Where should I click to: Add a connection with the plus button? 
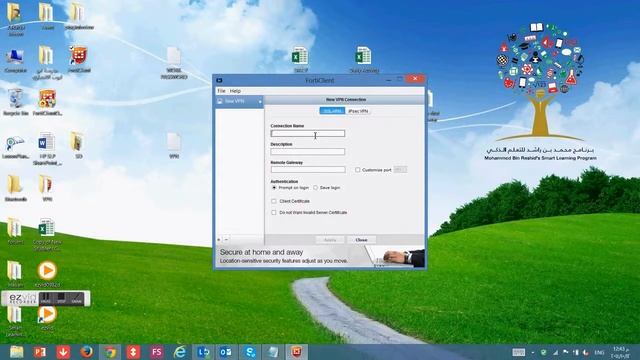coord(219,240)
